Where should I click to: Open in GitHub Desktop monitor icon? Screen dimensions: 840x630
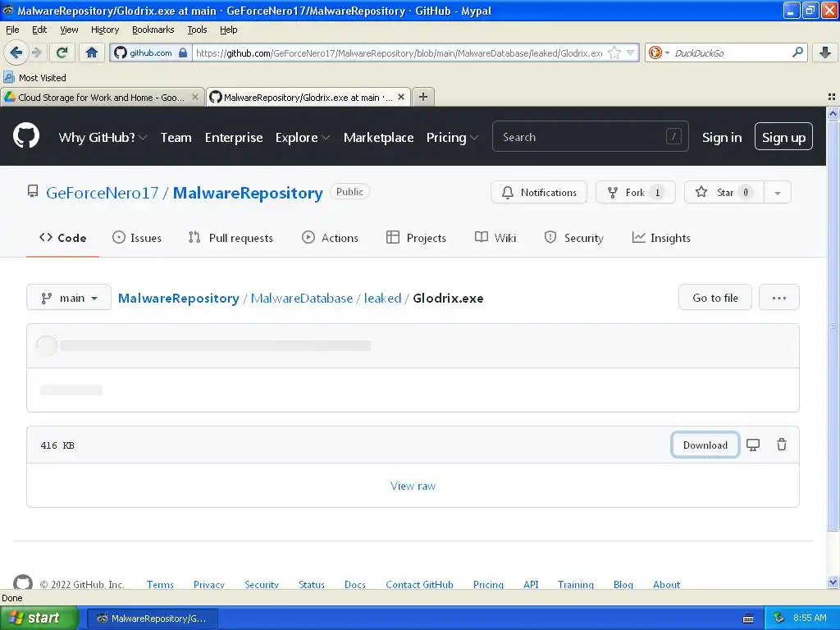pyautogui.click(x=753, y=445)
